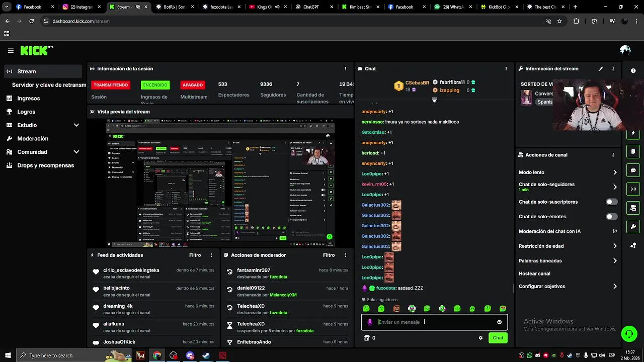This screenshot has width=644, height=362.
Task: Open Configurar objetivos chevron
Action: click(x=615, y=286)
